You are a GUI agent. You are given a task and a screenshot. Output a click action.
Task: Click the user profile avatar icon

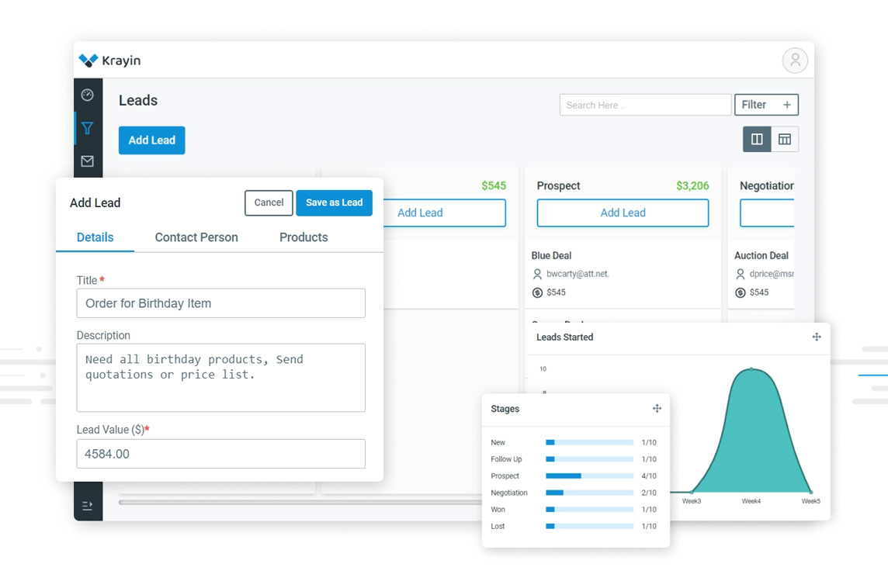point(795,60)
